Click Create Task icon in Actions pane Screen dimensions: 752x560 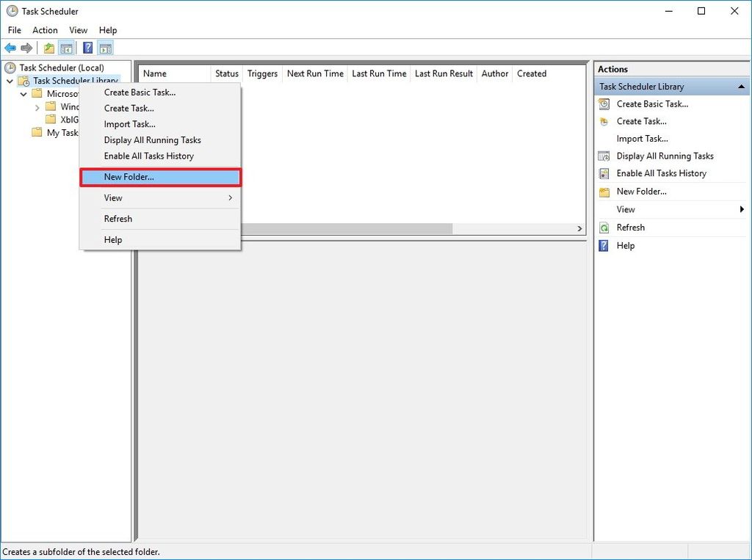click(x=604, y=121)
